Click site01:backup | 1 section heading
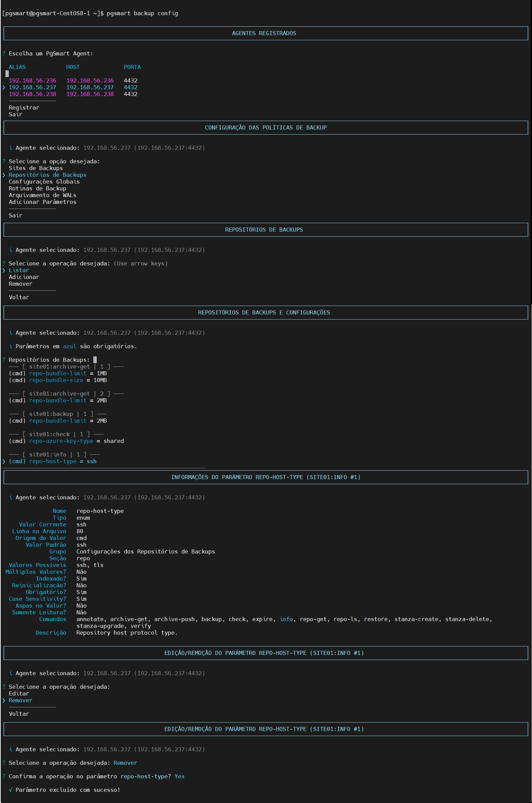This screenshot has height=803, width=532. [58, 414]
